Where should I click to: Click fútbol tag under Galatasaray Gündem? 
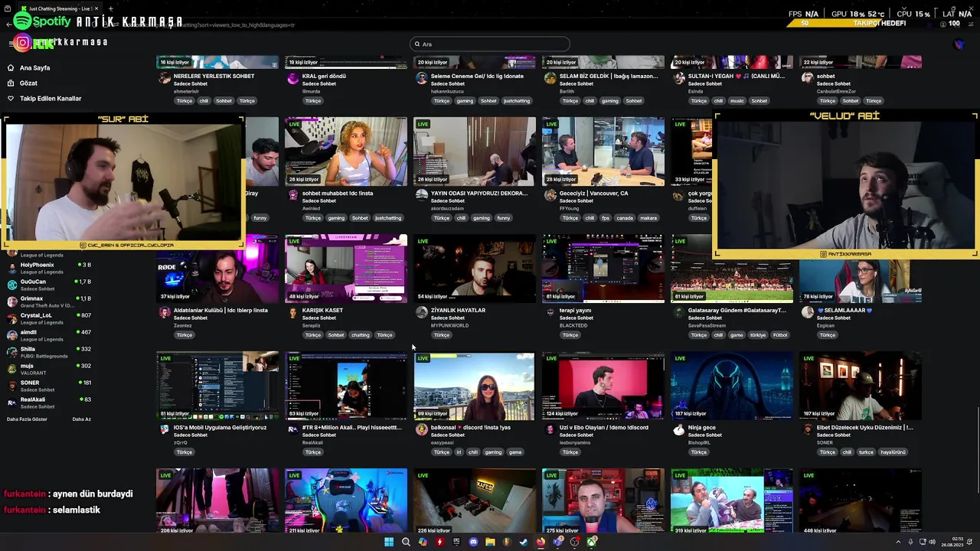[779, 334]
